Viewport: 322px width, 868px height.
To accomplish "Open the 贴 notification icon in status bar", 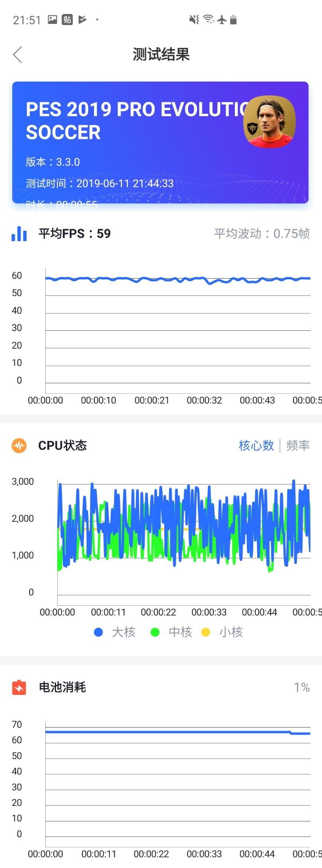I will (67, 20).
